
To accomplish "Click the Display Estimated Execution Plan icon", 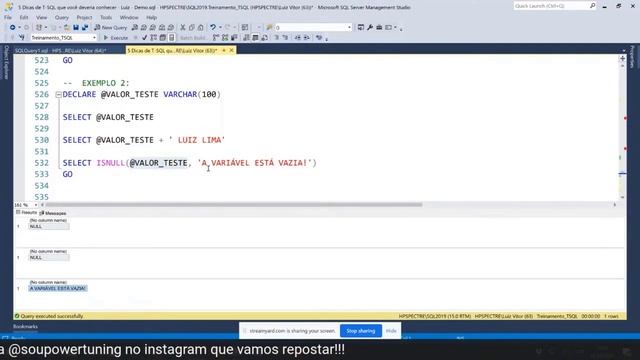I will point(153,38).
